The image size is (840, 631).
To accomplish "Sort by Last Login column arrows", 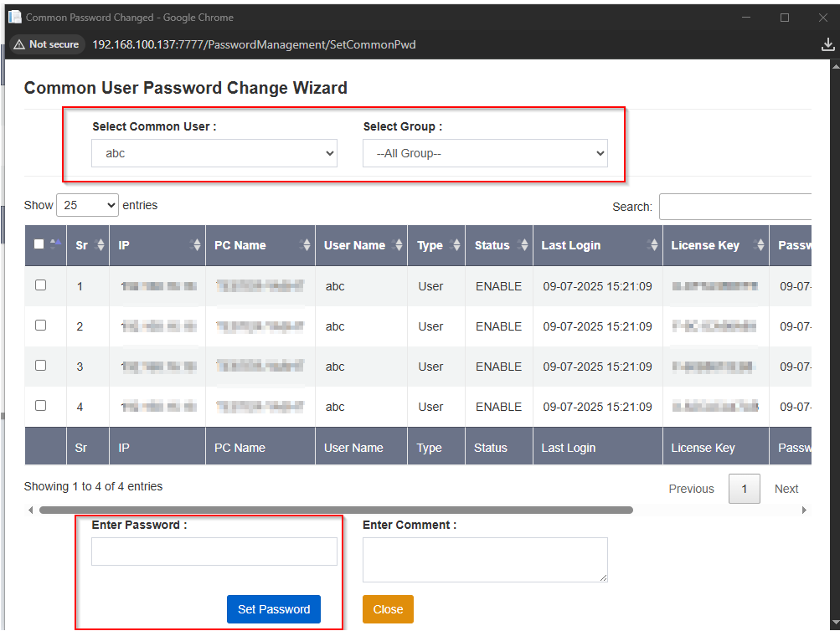I will [x=653, y=245].
